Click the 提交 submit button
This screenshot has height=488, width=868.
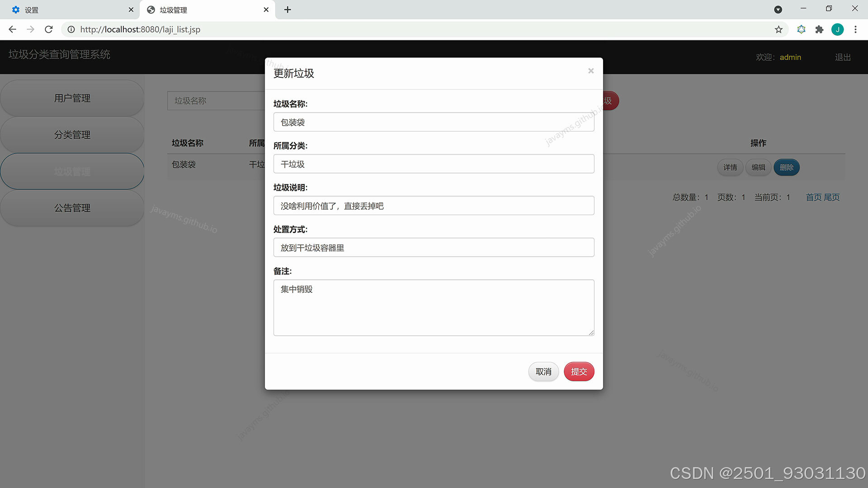click(579, 371)
